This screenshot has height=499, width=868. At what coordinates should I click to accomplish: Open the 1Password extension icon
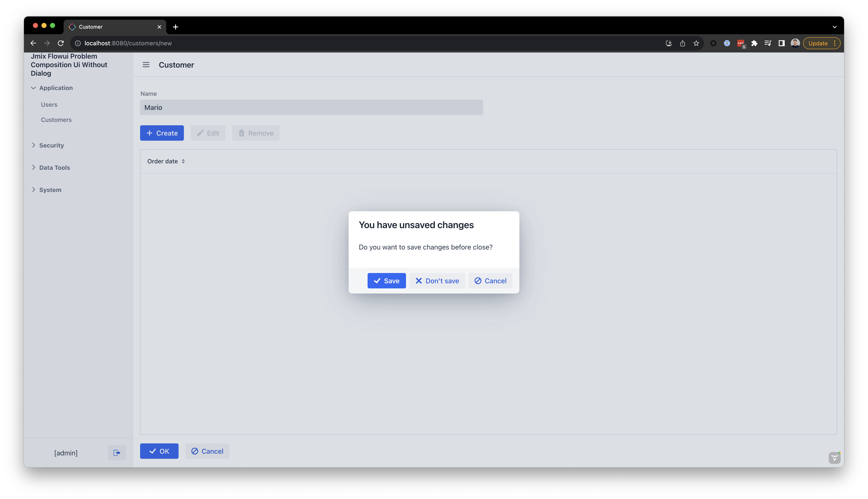[x=727, y=43]
